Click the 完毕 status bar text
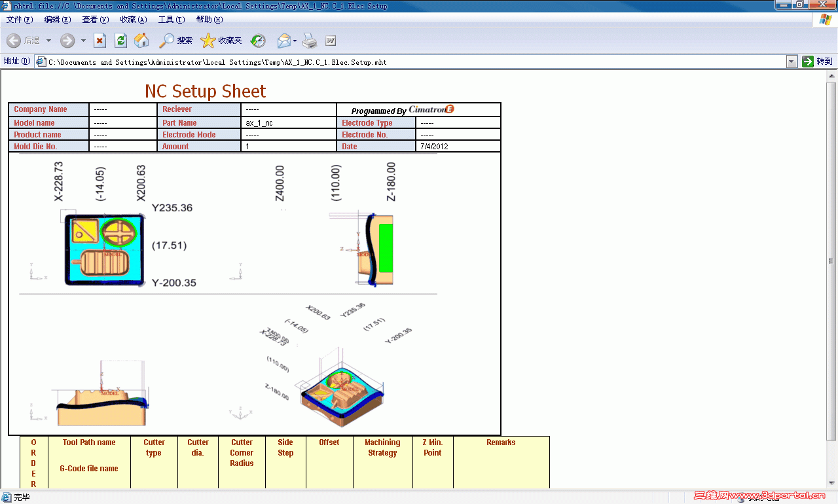 (x=22, y=497)
